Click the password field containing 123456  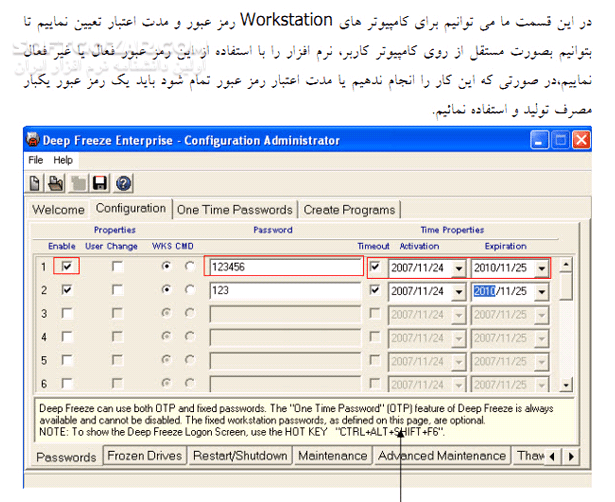[x=283, y=267]
